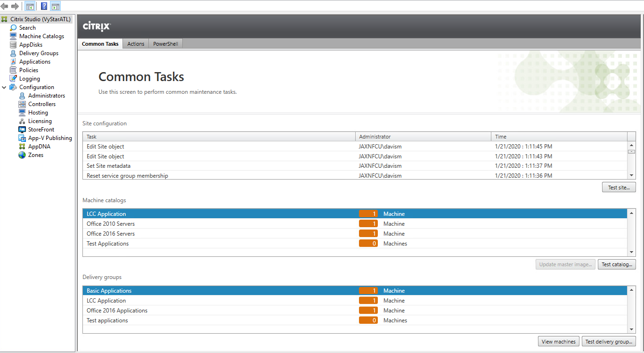Click the Licensing icon in tree

[22, 121]
